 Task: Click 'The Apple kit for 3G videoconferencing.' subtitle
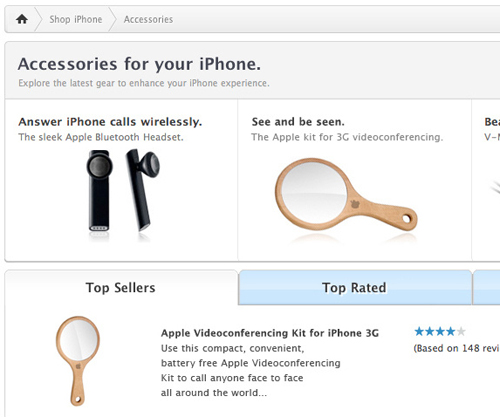347,137
